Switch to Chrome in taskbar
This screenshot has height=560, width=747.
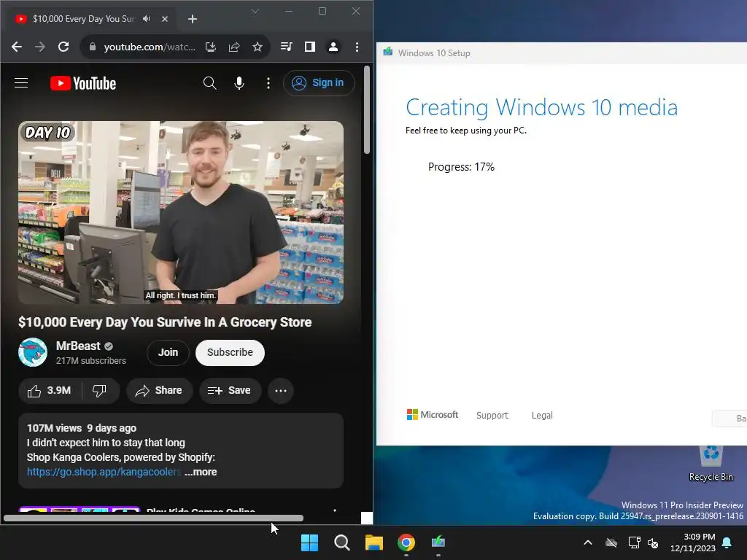point(406,542)
